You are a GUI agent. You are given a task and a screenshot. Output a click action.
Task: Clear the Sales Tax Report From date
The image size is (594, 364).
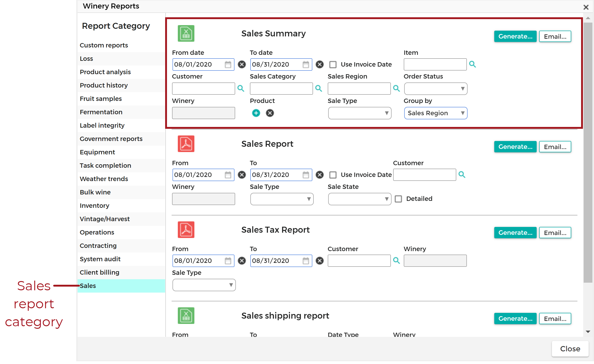tap(242, 261)
